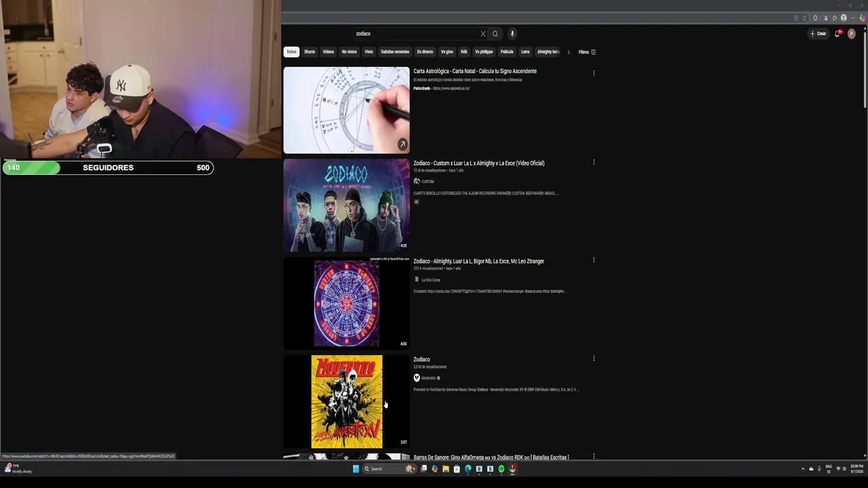Open taskbar weather widget
This screenshot has width=868, height=488.
point(19,468)
